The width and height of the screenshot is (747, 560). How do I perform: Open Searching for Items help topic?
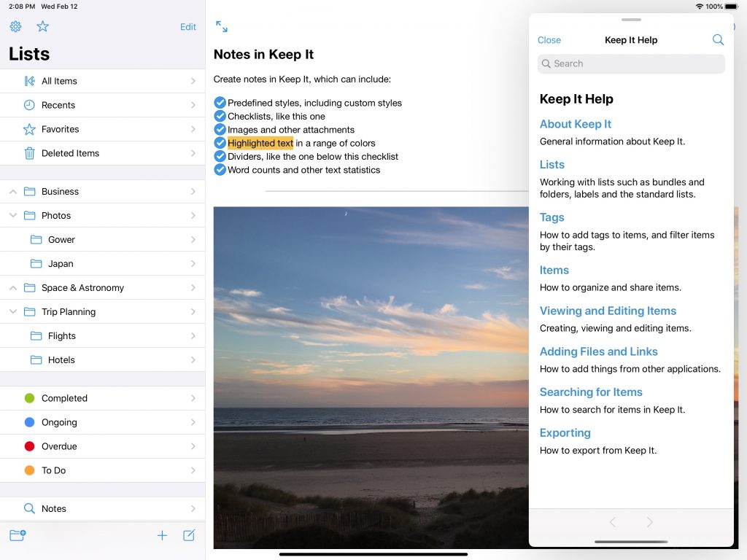pos(591,392)
